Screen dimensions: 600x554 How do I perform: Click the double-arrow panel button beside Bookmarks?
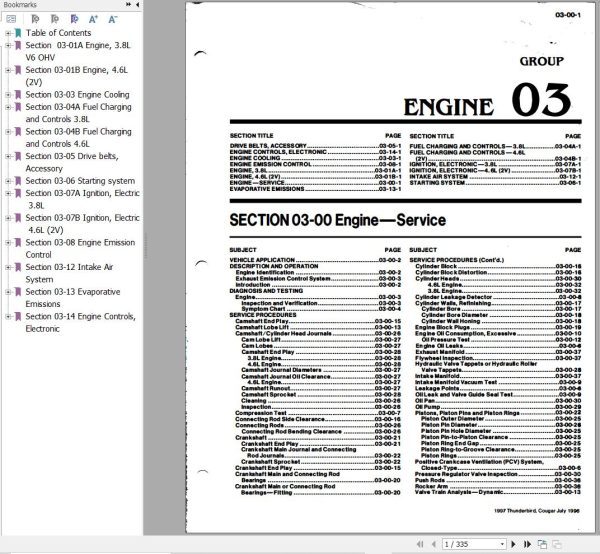[x=128, y=5]
